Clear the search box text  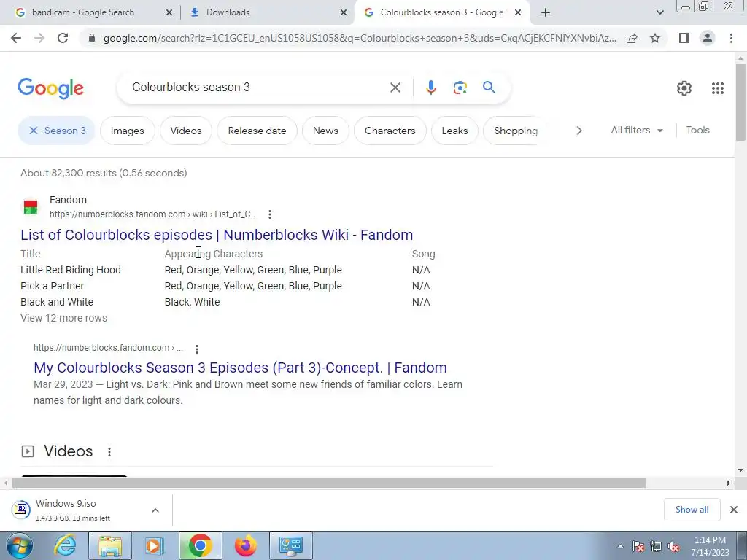pyautogui.click(x=395, y=87)
